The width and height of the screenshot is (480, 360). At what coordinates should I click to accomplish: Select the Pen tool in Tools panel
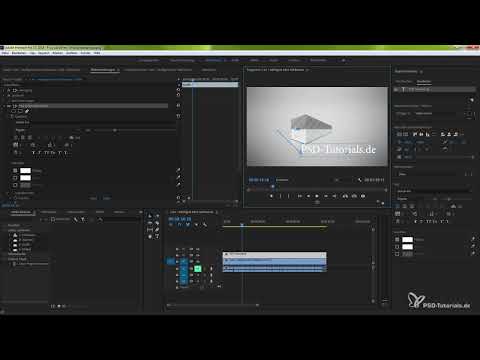pos(157,230)
